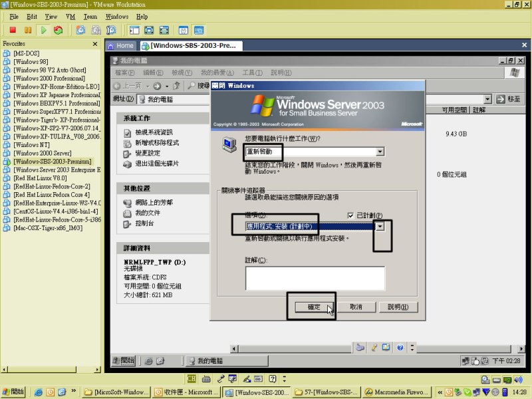Confirm shutdown with the 確定 button
Screen dimensions: 532x399
pyautogui.click(x=314, y=307)
